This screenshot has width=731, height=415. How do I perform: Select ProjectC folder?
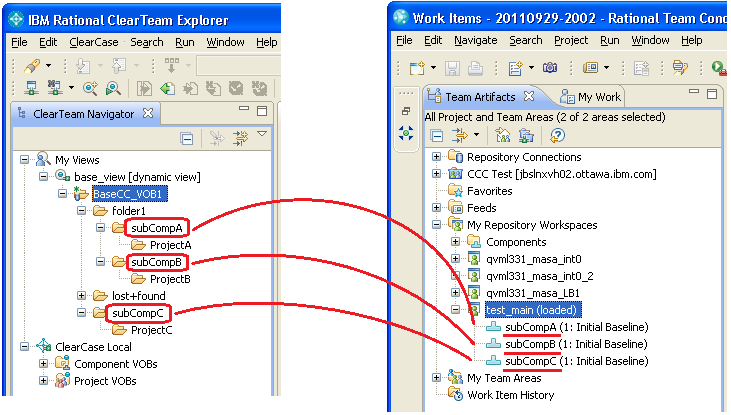(x=152, y=330)
